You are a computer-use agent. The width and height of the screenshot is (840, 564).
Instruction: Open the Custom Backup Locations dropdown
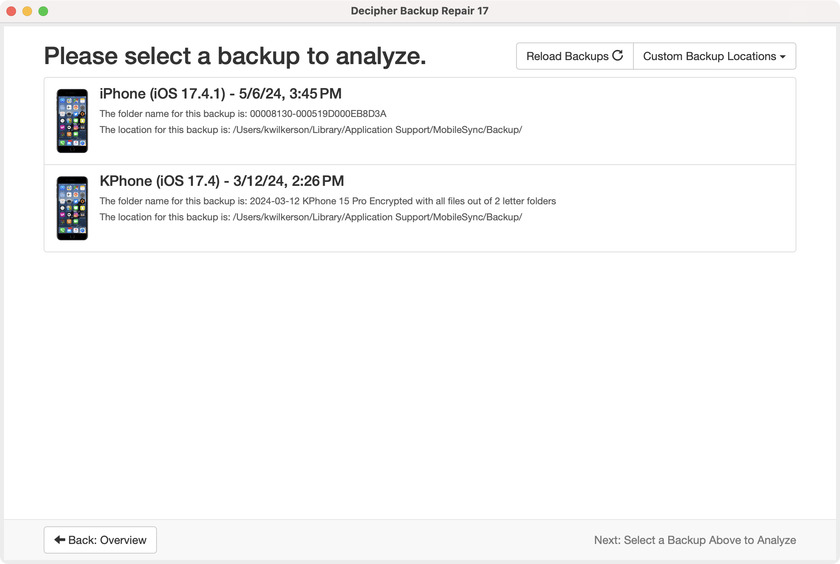(714, 56)
